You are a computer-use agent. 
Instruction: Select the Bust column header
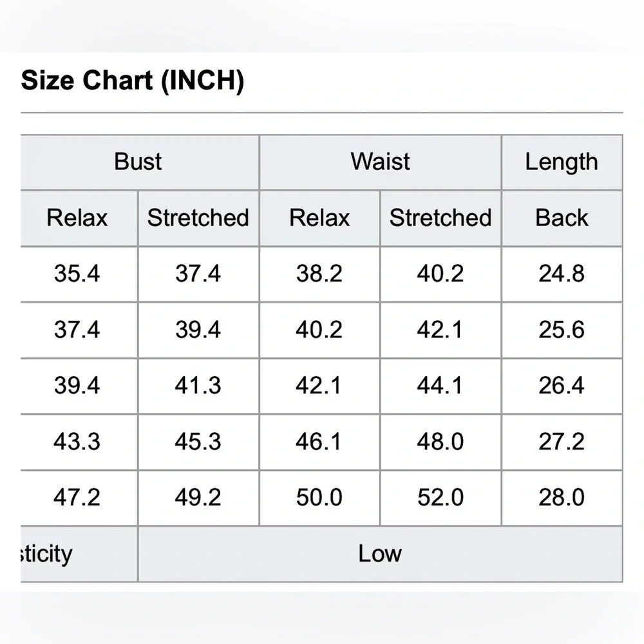(x=140, y=162)
